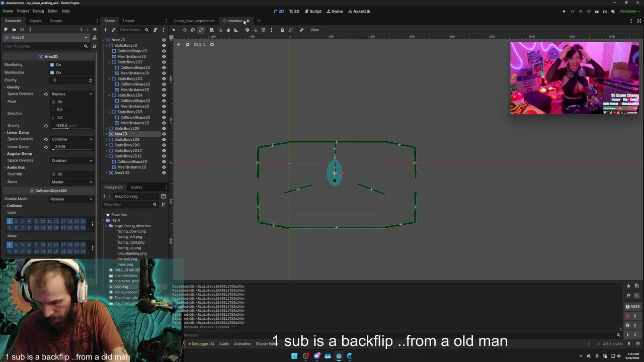Adjust the Gravity value slider showing -980.0

(x=72, y=126)
